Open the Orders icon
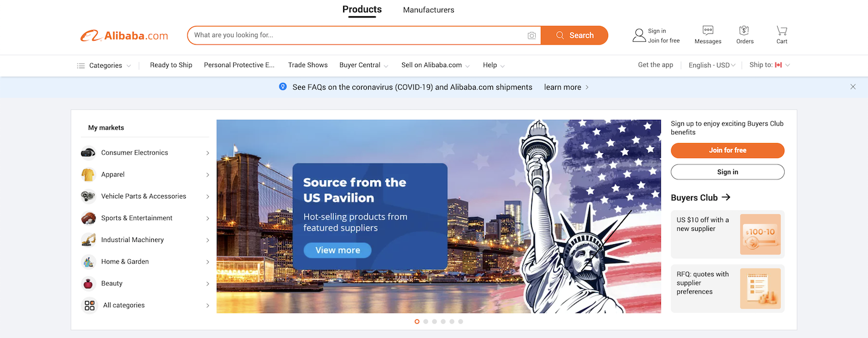Screen dimensions: 868x338 tap(744, 31)
